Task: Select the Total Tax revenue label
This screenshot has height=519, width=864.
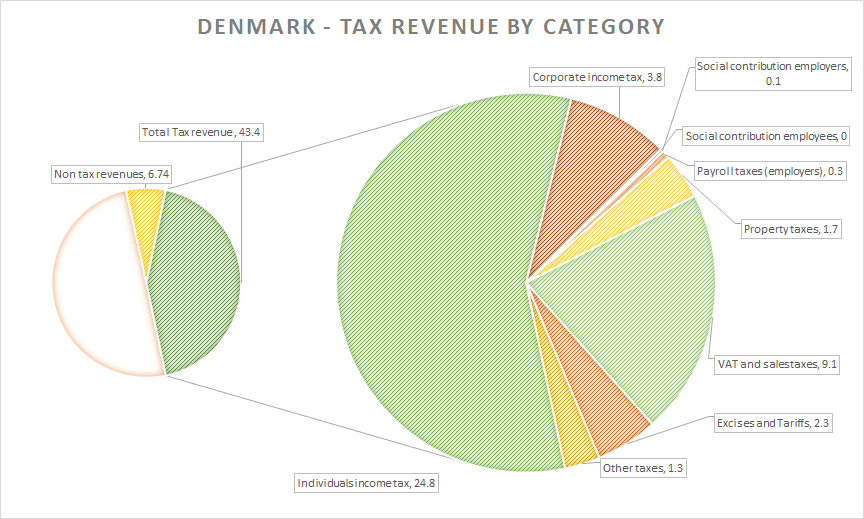Action: [x=206, y=132]
